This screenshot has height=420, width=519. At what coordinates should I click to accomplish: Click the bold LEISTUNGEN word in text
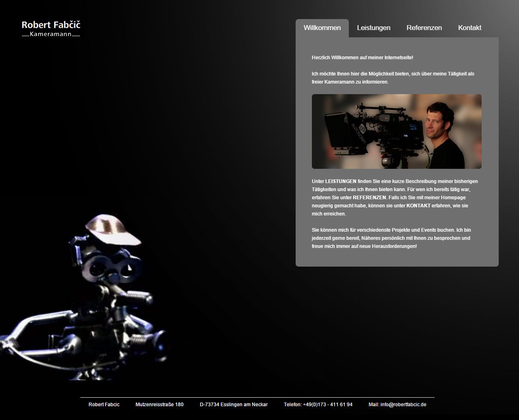coord(341,181)
